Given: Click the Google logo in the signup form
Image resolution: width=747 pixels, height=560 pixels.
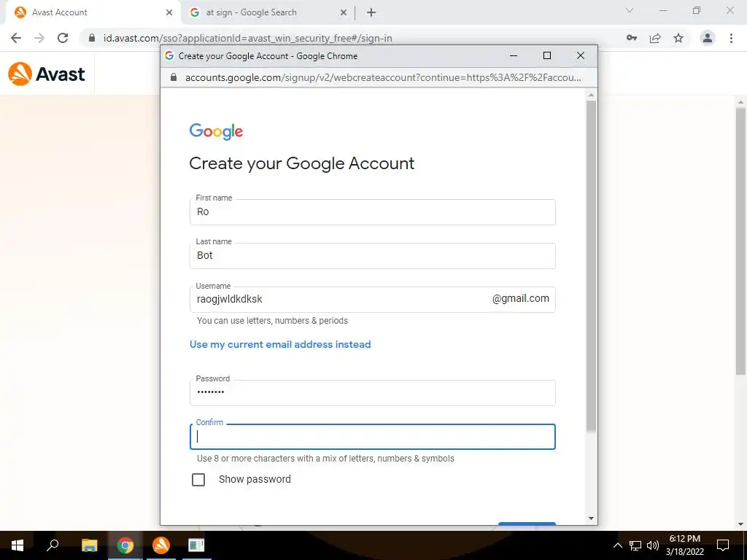Looking at the screenshot, I should (x=216, y=131).
